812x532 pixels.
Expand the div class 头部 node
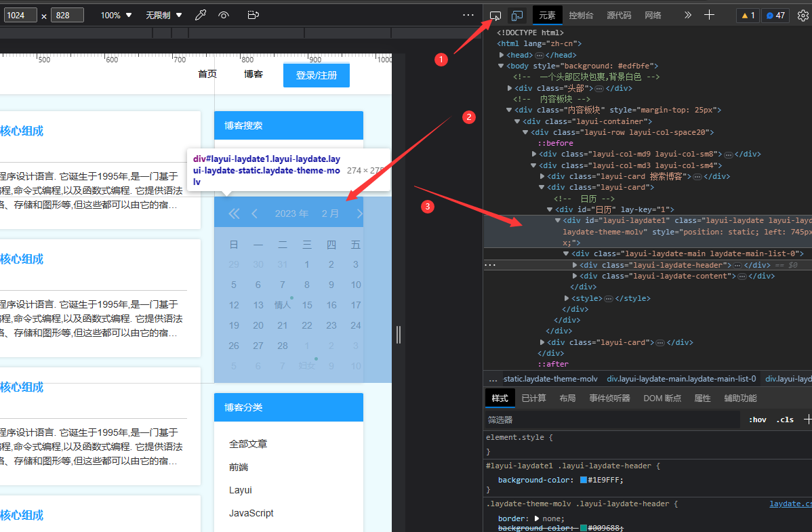click(x=510, y=89)
